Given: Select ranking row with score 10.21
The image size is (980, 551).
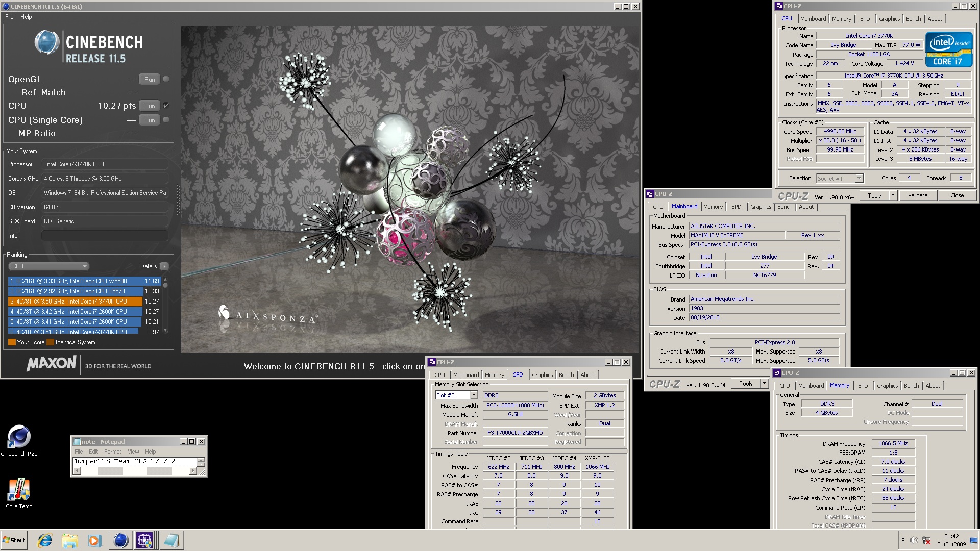Looking at the screenshot, I should point(85,322).
